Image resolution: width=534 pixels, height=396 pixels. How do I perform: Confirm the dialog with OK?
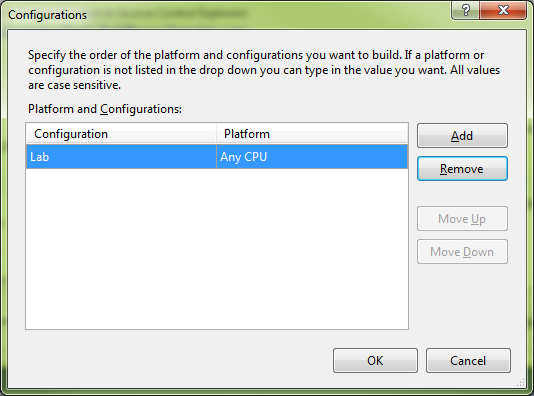click(x=375, y=361)
